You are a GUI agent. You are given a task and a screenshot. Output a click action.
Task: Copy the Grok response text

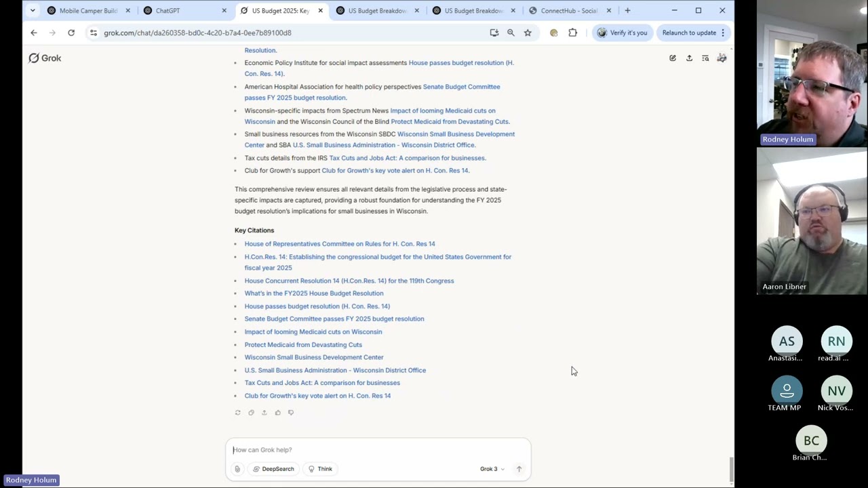click(251, 413)
